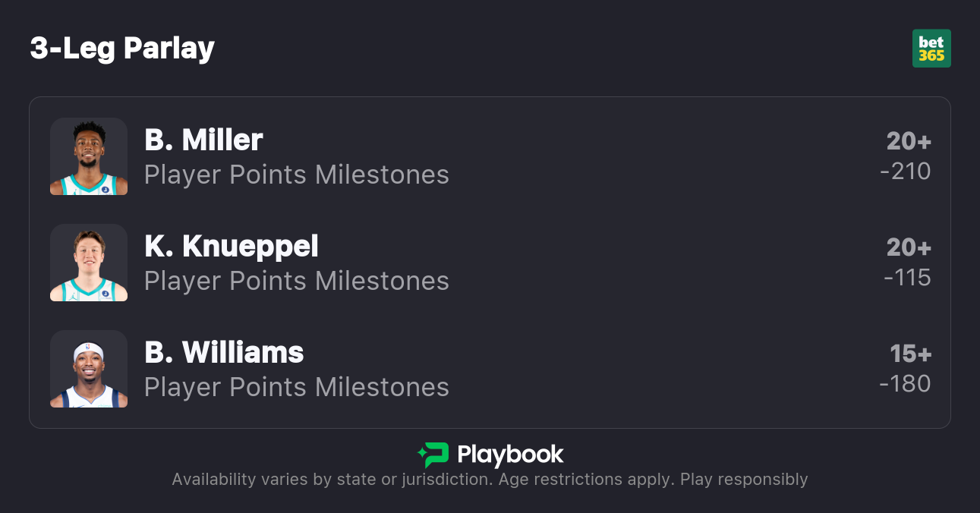Click the 3-Leg Parlay heading

click(x=122, y=49)
